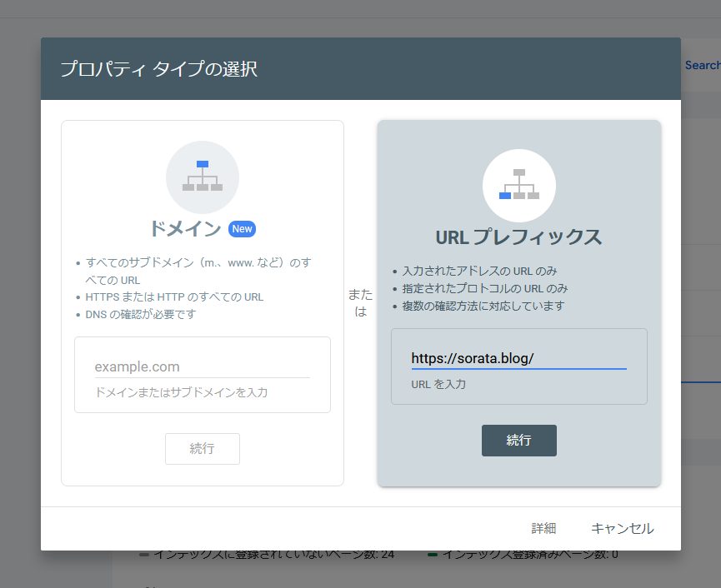Click the 指定されたプロトコルの URL のみ bullet
Image resolution: width=721 pixels, height=588 pixels.
point(485,288)
